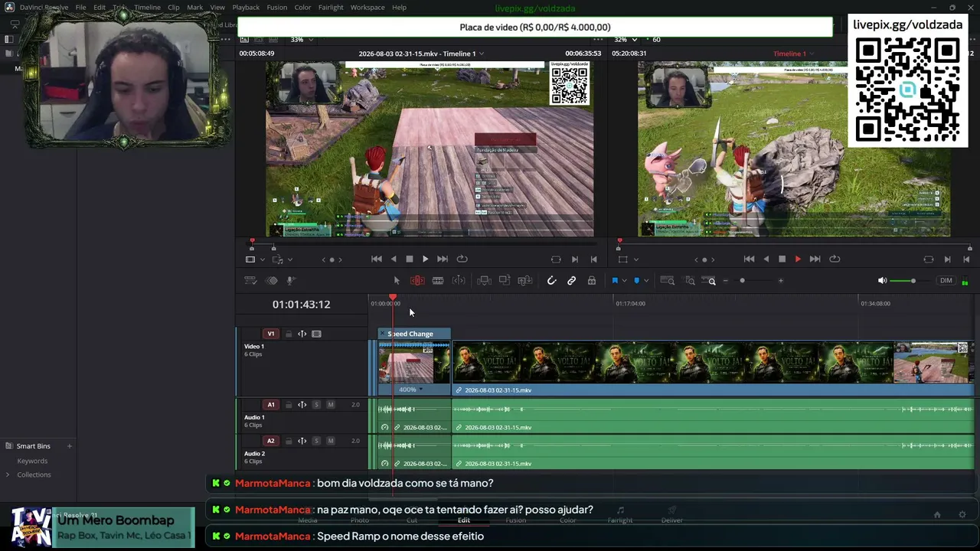Click the Full Extent Zoom icon
The image size is (980, 551).
point(668,281)
